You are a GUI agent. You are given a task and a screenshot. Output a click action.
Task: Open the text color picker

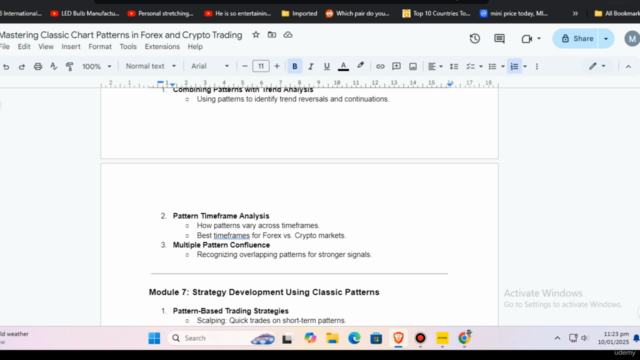(x=344, y=67)
